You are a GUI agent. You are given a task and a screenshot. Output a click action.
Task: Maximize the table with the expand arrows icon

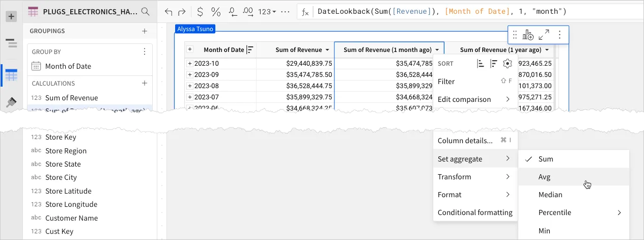click(x=544, y=35)
